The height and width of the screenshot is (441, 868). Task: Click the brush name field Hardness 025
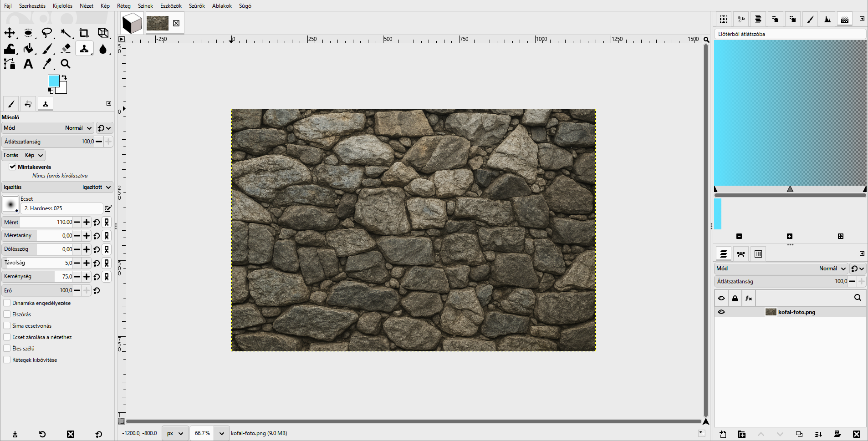[62, 208]
